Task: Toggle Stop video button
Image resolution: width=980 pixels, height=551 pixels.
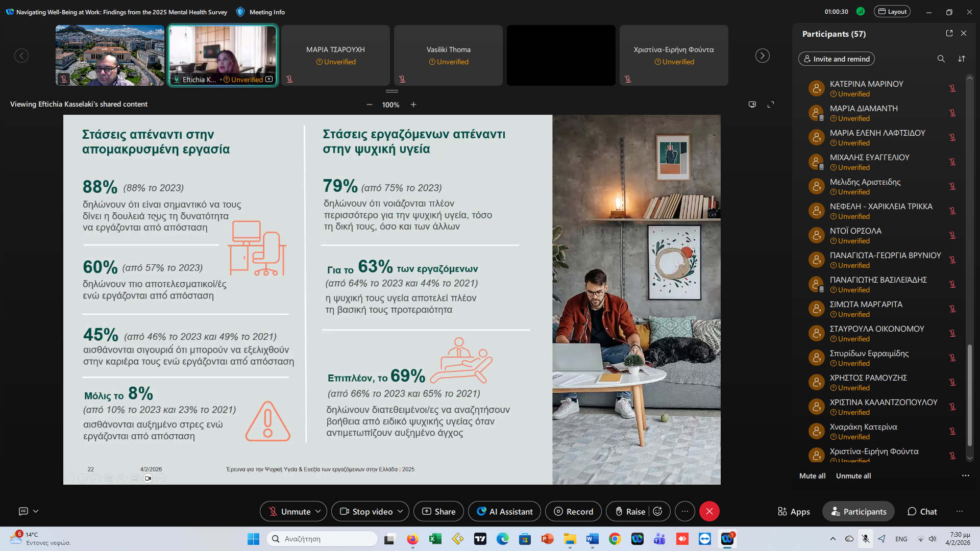Action: click(x=366, y=511)
